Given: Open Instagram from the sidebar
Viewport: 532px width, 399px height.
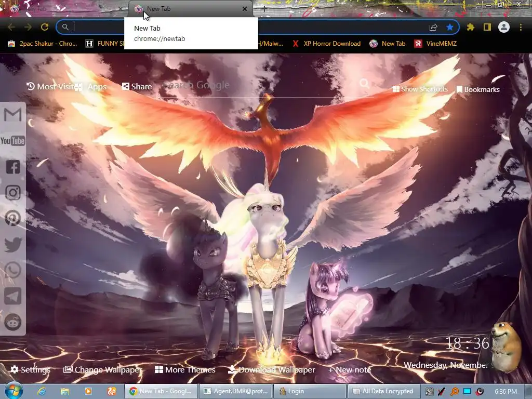Looking at the screenshot, I should pos(12,192).
